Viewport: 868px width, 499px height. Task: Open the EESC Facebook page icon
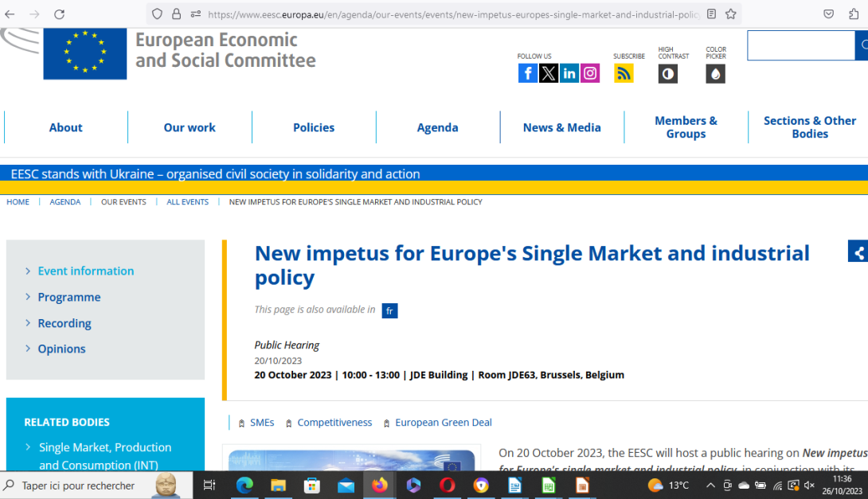coord(528,72)
